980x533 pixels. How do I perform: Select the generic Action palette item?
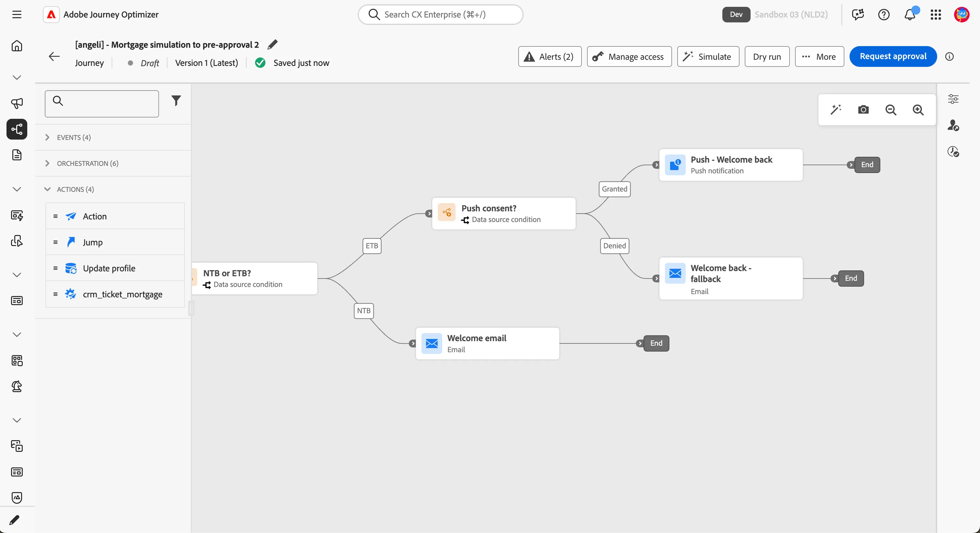click(115, 216)
